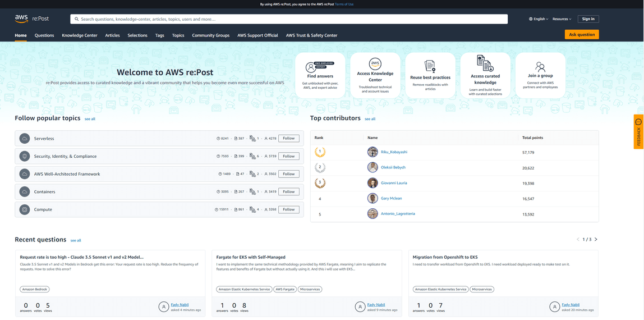Click Antonio_Lagrotteria's avatar
Viewport: 644px width, 320px height.
(x=372, y=213)
